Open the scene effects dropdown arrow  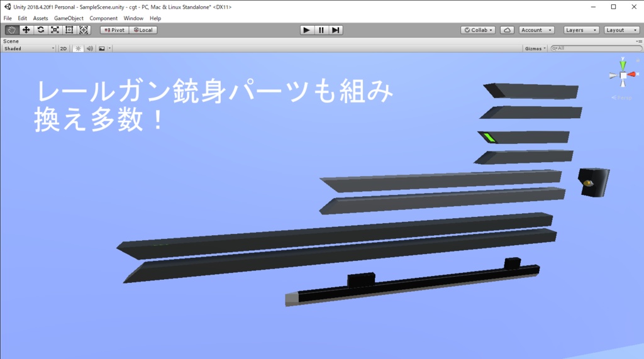(x=109, y=48)
